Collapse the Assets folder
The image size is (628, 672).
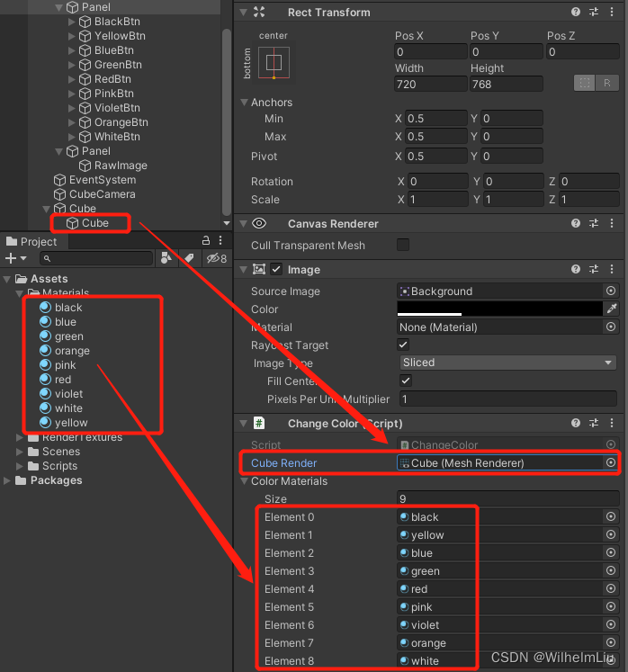(x=7, y=279)
